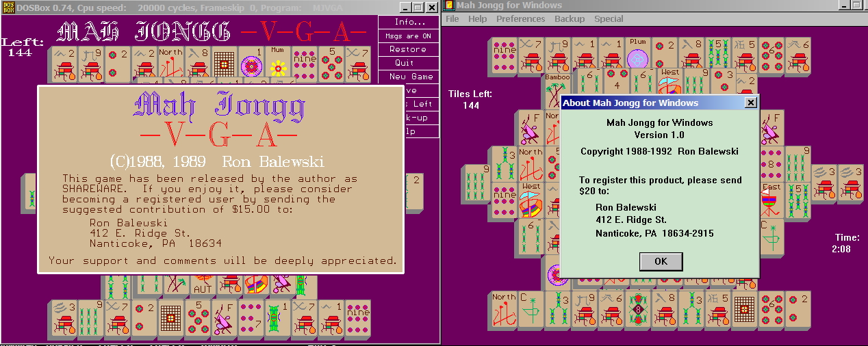Open the Special menu
Viewport: 868px width, 346px height.
pyautogui.click(x=609, y=19)
